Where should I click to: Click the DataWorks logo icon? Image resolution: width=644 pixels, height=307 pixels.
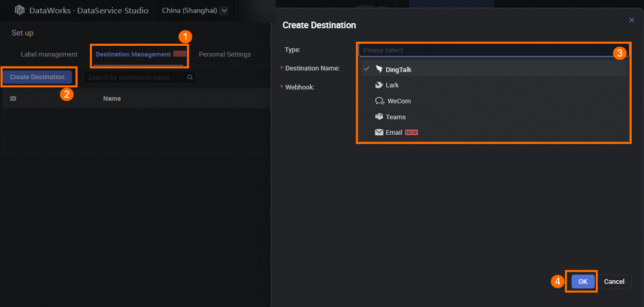point(20,10)
